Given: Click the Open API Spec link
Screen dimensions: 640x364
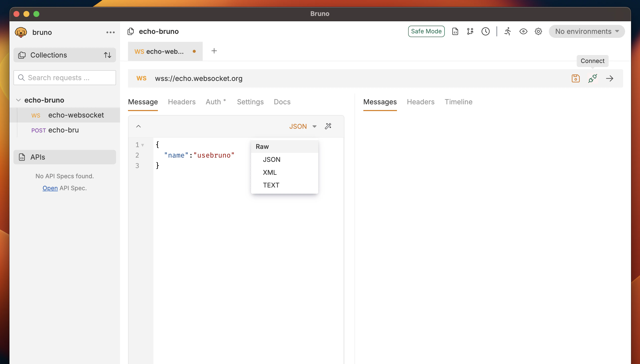Looking at the screenshot, I should [x=50, y=188].
